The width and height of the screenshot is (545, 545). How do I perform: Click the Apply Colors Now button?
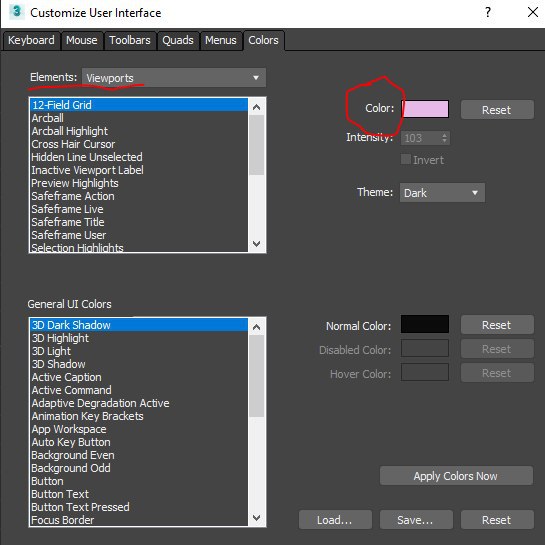pyautogui.click(x=456, y=476)
